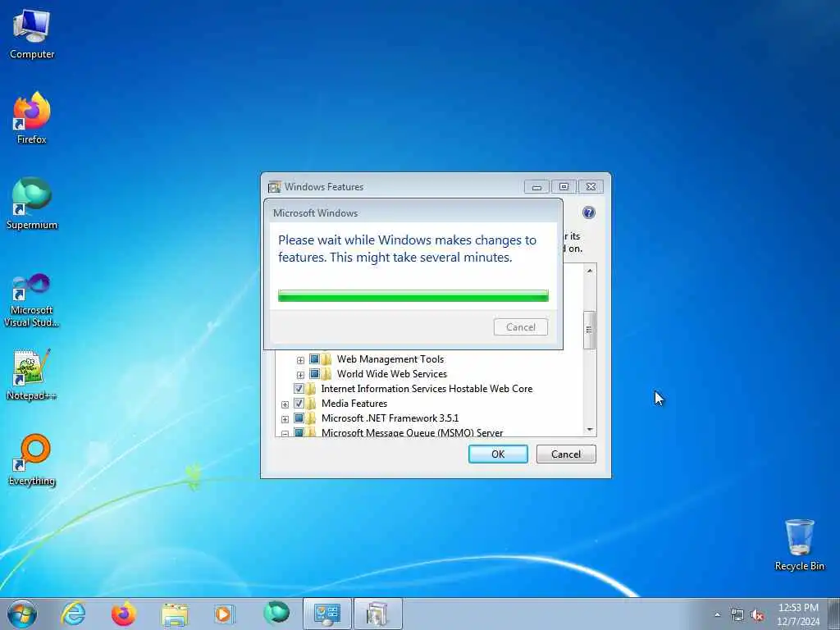Launch Firefox from the taskbar
This screenshot has height=630, width=840.
tap(123, 614)
